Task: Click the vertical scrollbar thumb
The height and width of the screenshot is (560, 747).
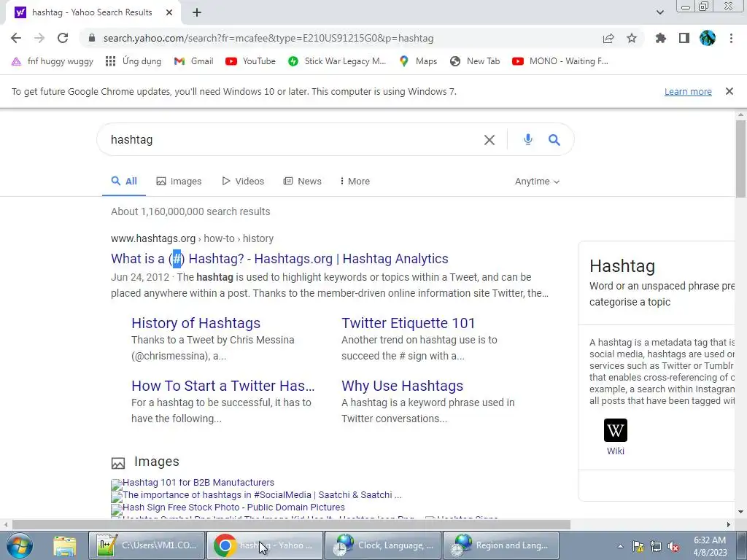Action: [741, 158]
